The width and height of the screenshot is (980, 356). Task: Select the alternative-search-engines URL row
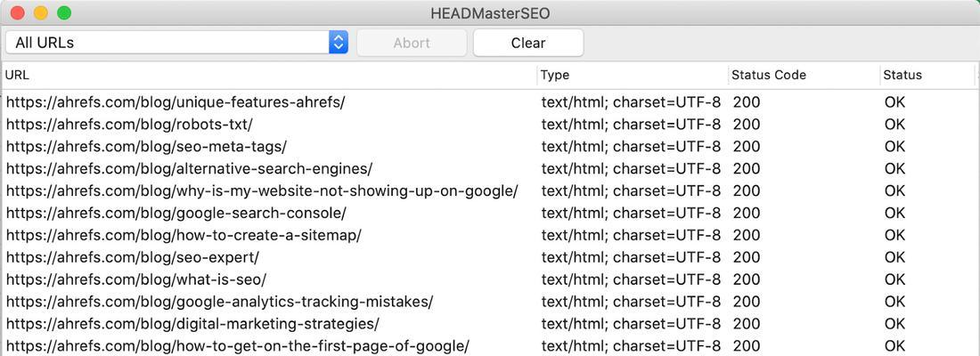point(190,168)
